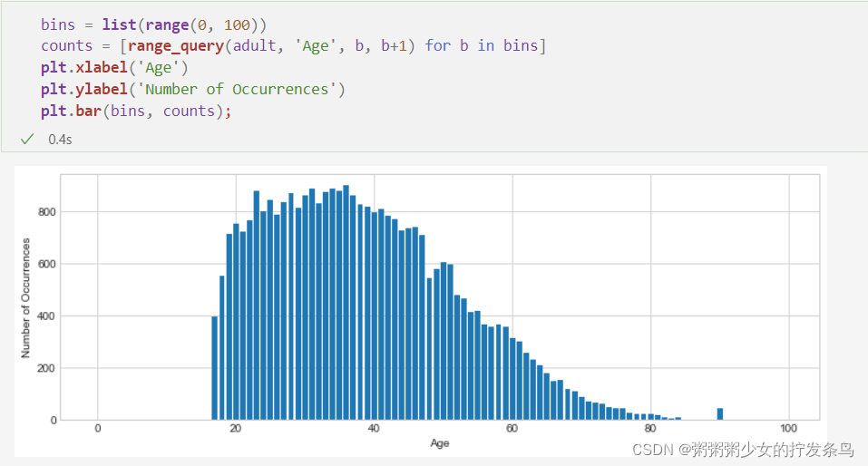Screen dimensions: 868x466
Task: Click the x-axis tick label 100
Action: tap(788, 428)
